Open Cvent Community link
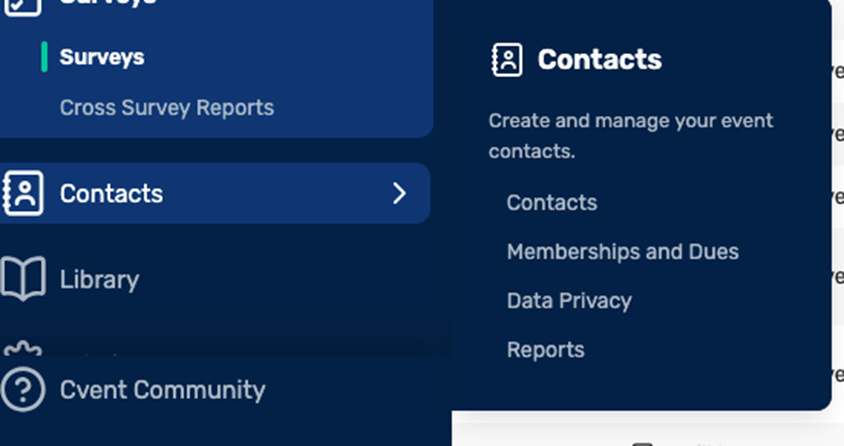Image resolution: width=844 pixels, height=446 pixels. tap(163, 390)
